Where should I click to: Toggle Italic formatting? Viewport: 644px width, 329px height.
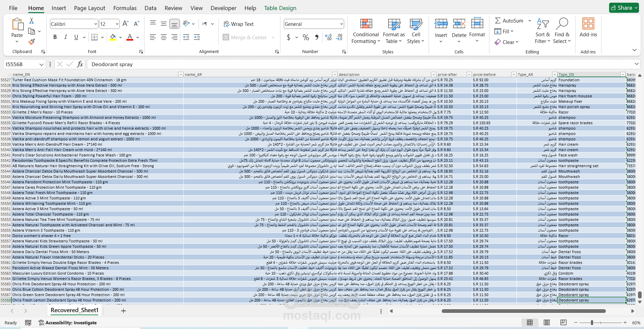(66, 37)
